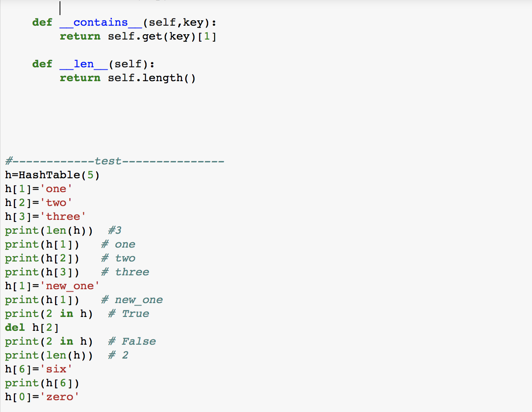The width and height of the screenshot is (532, 412).
Task: Click the # False inline comment
Action: [x=132, y=341]
